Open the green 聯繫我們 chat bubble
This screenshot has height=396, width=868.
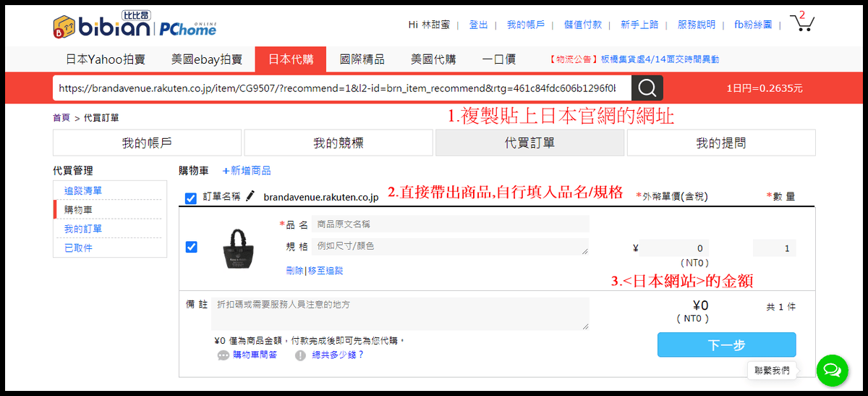pos(832,370)
